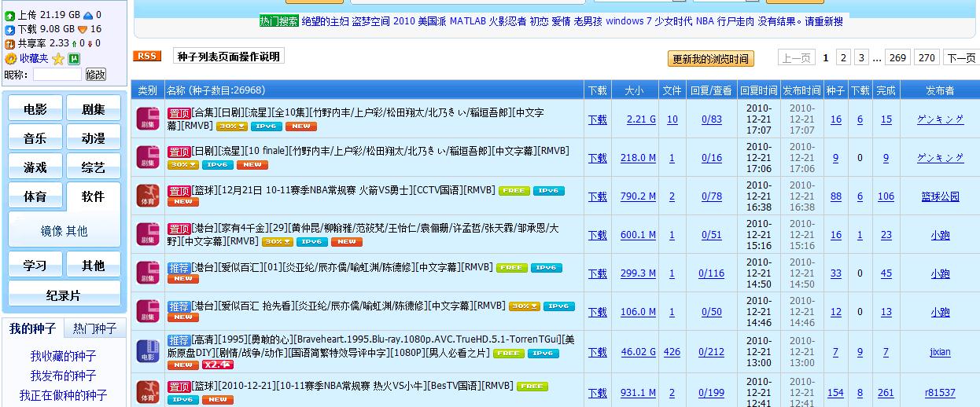Click the green upload arrow icon beside 上传
980x407 pixels.
click(9, 15)
